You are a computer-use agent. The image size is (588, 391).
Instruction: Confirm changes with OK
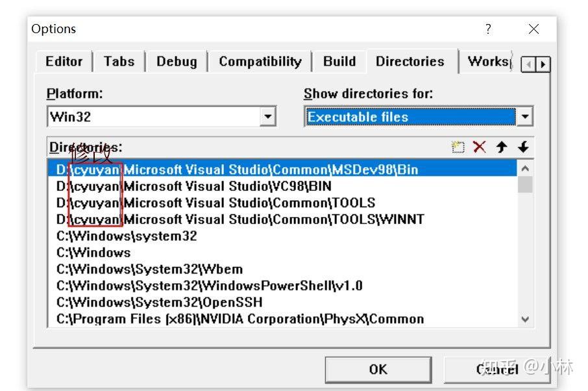coord(378,369)
